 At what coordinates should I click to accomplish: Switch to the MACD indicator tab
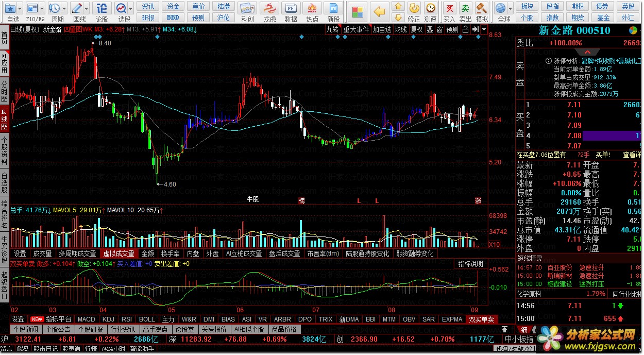coord(87,319)
